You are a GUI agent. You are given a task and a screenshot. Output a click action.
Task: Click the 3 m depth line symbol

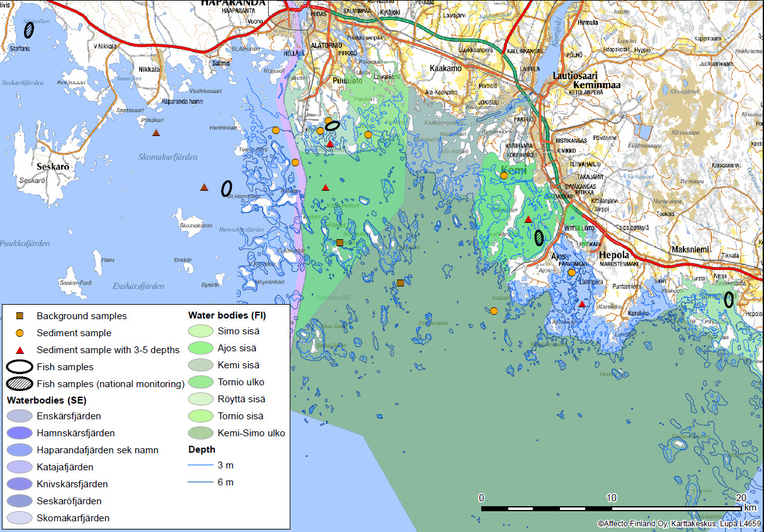pyautogui.click(x=202, y=466)
